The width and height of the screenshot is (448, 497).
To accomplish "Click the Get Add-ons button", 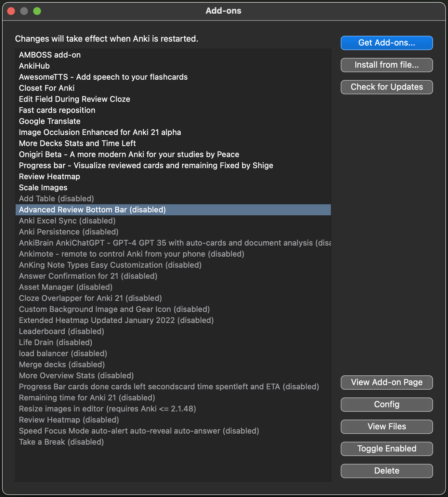I will [387, 43].
